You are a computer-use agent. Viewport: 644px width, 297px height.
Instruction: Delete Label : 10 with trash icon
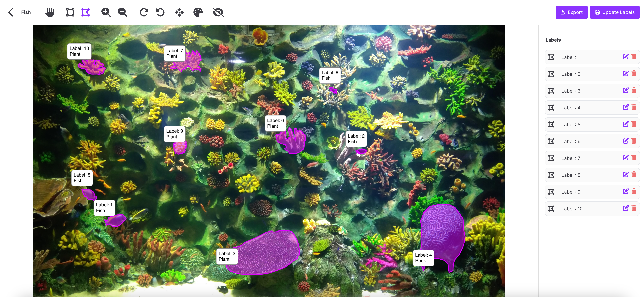pyautogui.click(x=634, y=208)
